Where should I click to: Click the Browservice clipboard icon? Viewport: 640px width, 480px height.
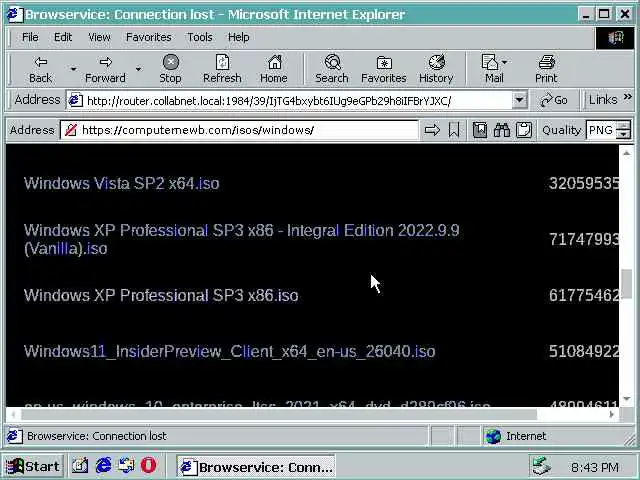click(x=524, y=130)
